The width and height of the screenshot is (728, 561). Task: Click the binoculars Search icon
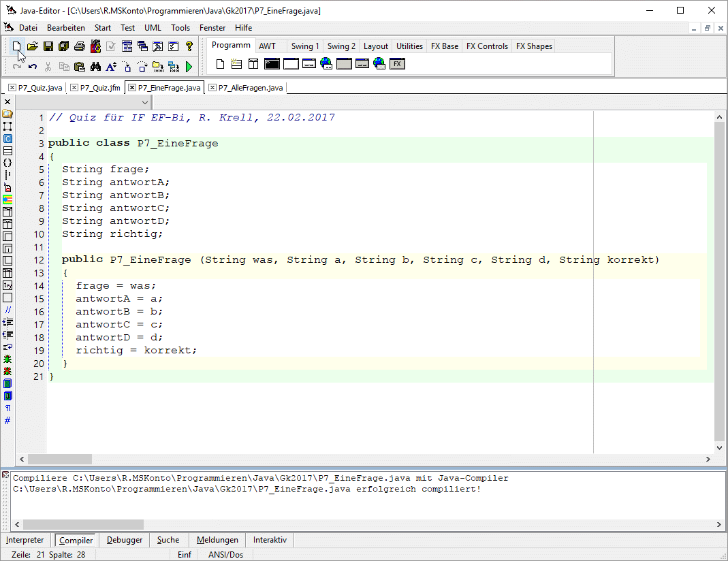coord(95,67)
